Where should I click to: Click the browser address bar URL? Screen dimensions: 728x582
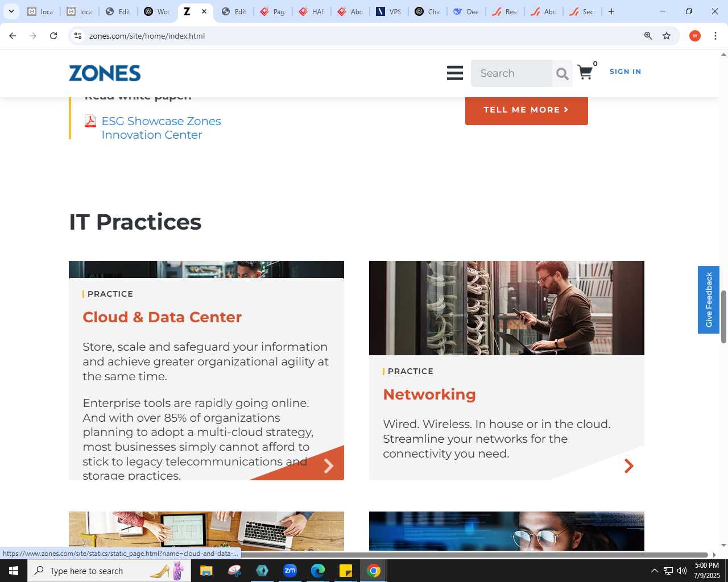[147, 36]
